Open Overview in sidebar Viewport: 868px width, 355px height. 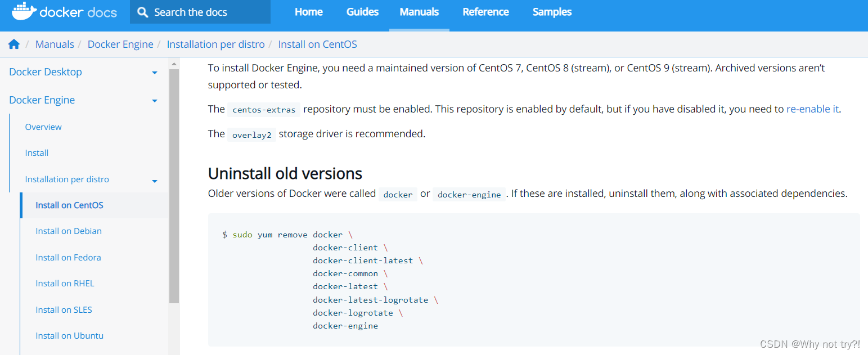(x=43, y=127)
